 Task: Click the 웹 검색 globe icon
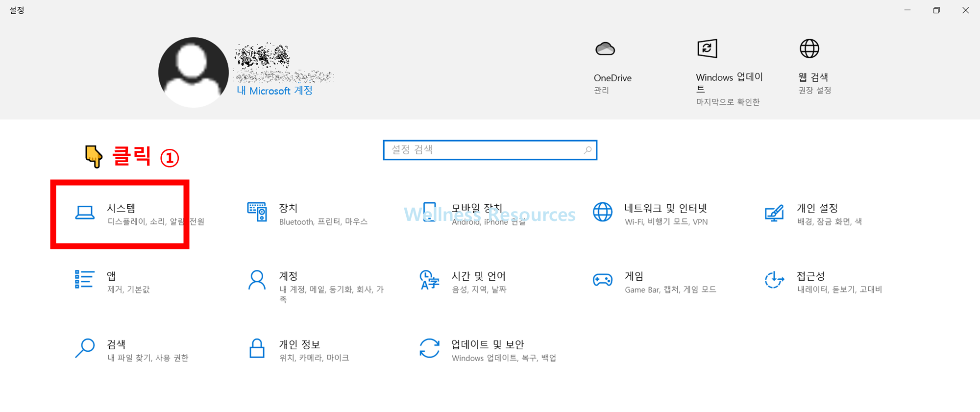[x=809, y=48]
